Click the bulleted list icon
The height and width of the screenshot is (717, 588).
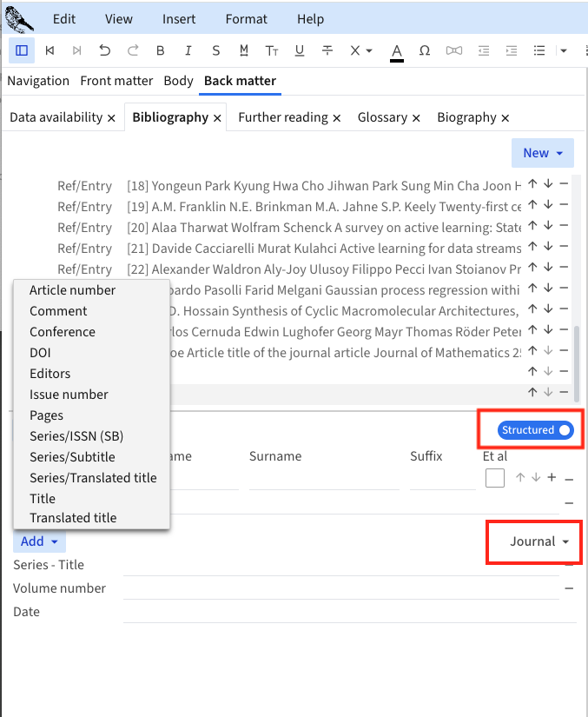(539, 50)
